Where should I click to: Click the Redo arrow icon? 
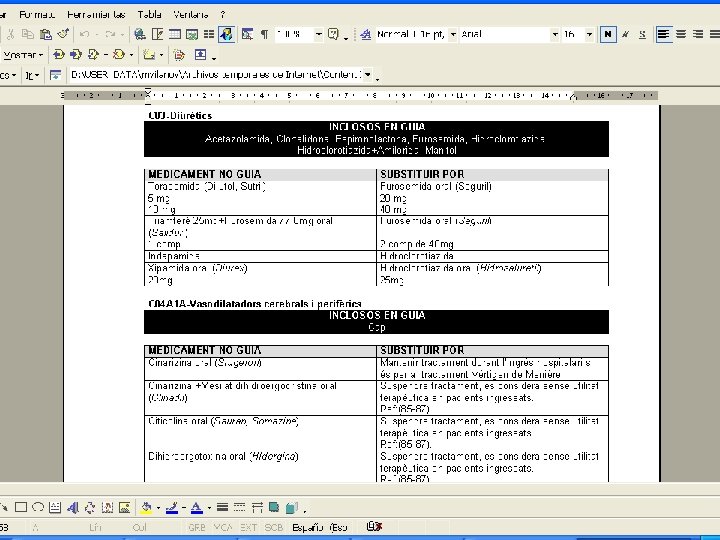110,34
